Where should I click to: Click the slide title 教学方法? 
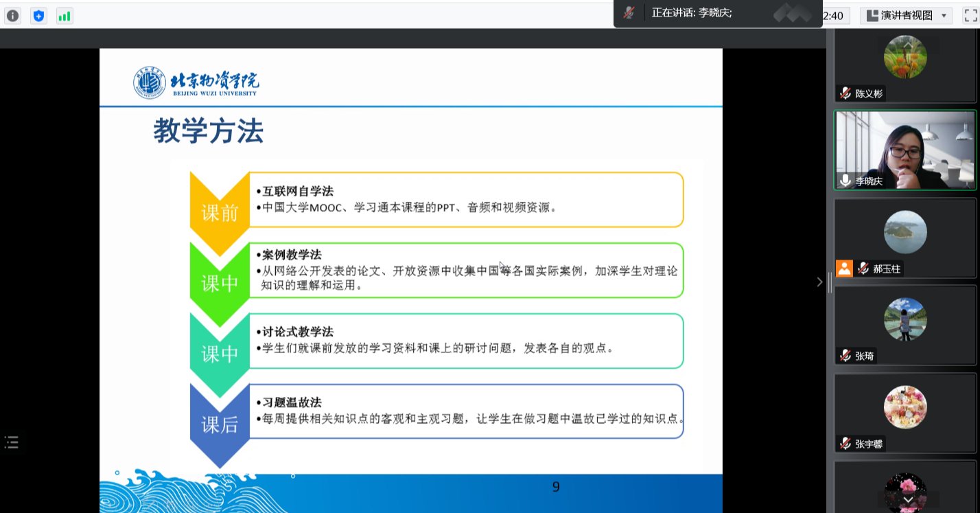[208, 130]
